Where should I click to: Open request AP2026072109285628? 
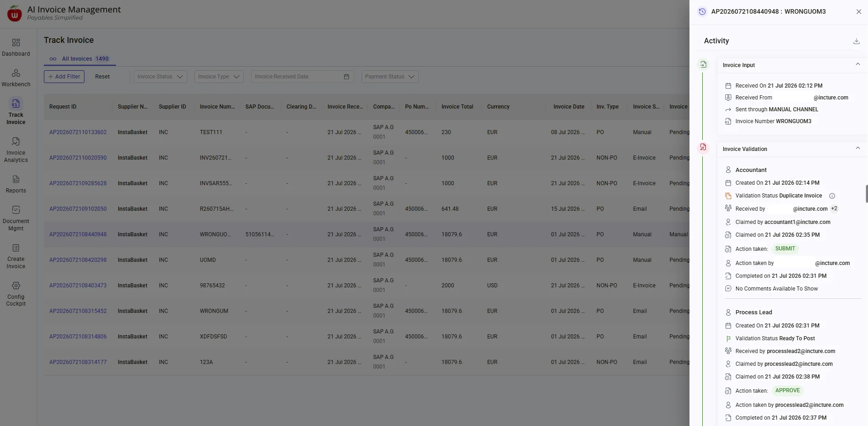pyautogui.click(x=78, y=183)
